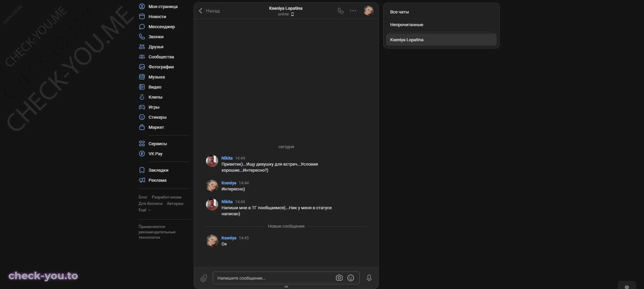
Task: Start a call with Kseniya Lopatina
Action: pyautogui.click(x=340, y=11)
